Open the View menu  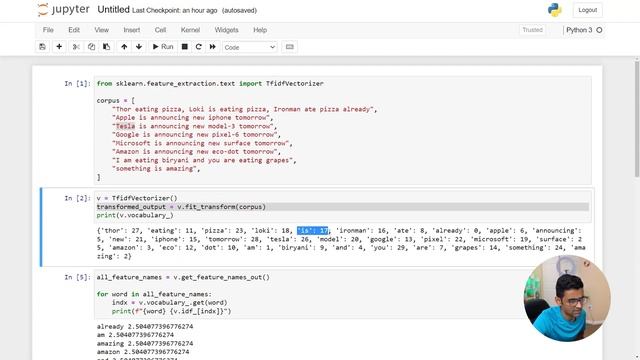tap(102, 30)
